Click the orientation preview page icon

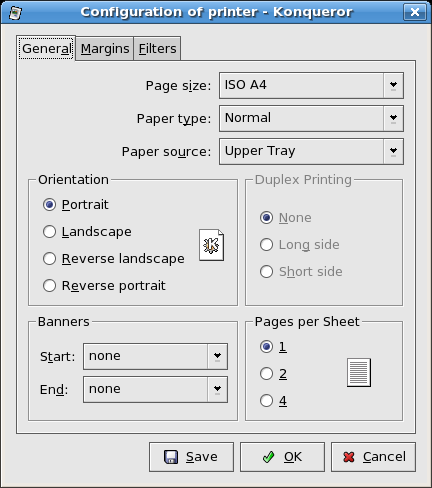[212, 245]
